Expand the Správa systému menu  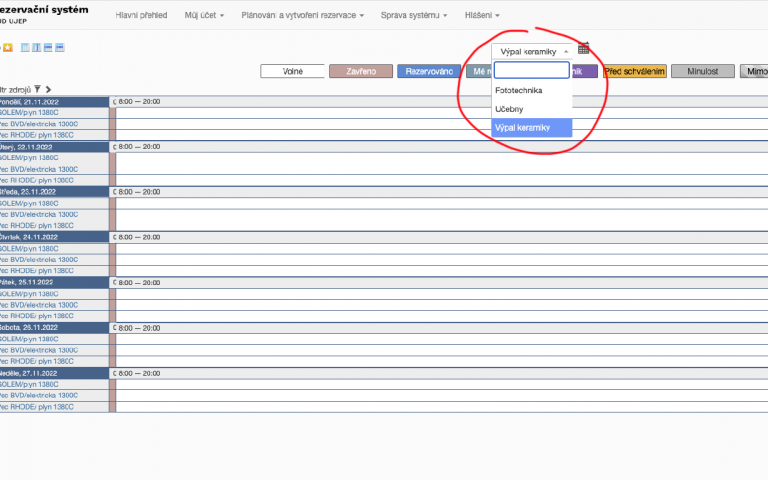point(415,16)
